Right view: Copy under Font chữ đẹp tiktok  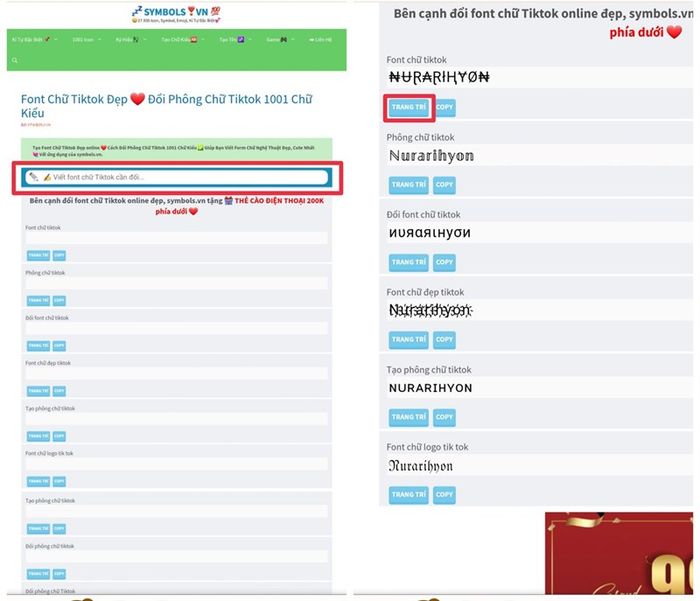(444, 340)
